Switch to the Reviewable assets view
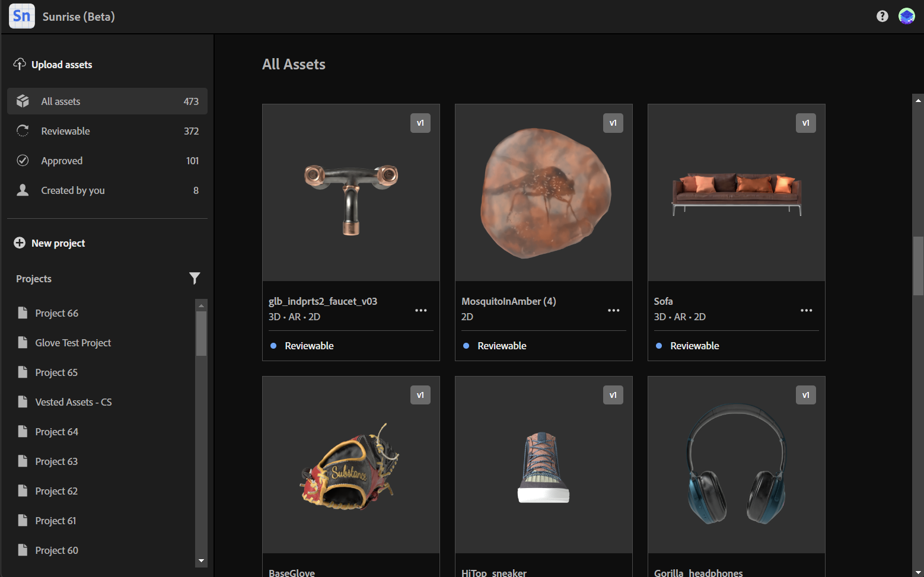This screenshot has width=924, height=577. click(65, 130)
